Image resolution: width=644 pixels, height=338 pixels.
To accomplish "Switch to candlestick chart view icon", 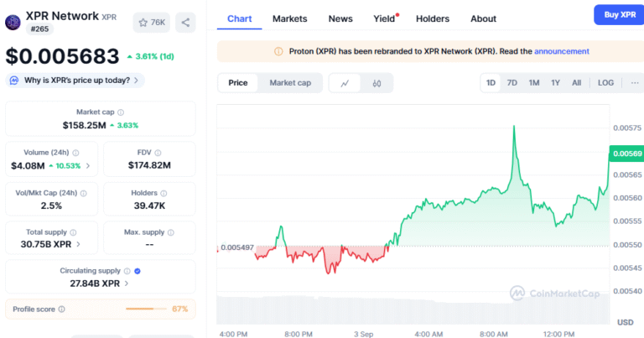I will 377,83.
